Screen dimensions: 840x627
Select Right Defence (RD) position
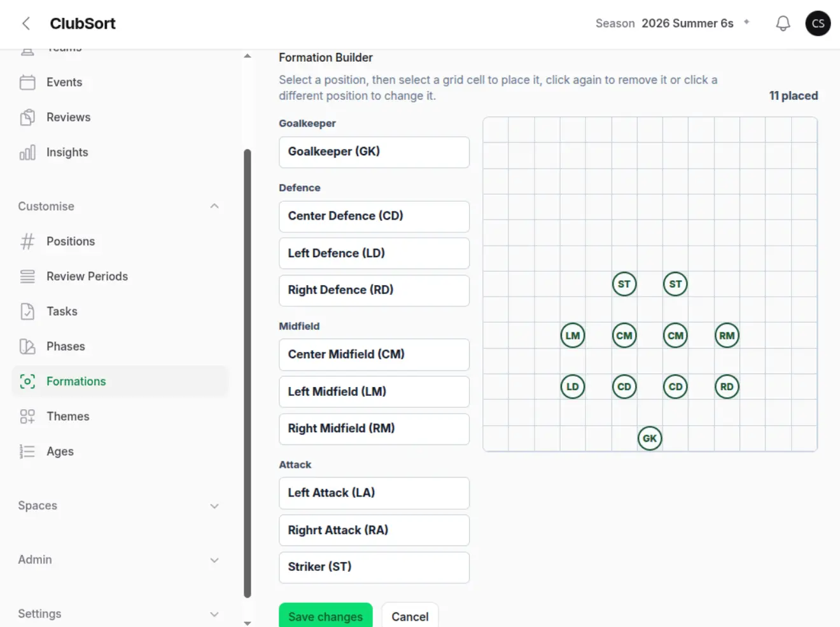pos(374,290)
